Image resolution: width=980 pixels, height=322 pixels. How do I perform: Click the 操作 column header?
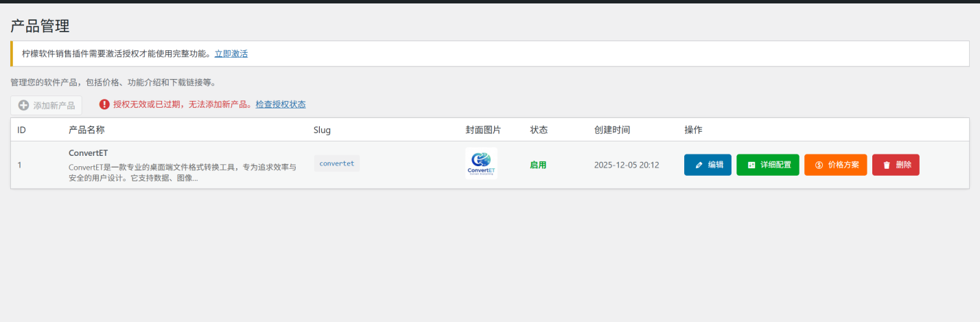pyautogui.click(x=693, y=130)
